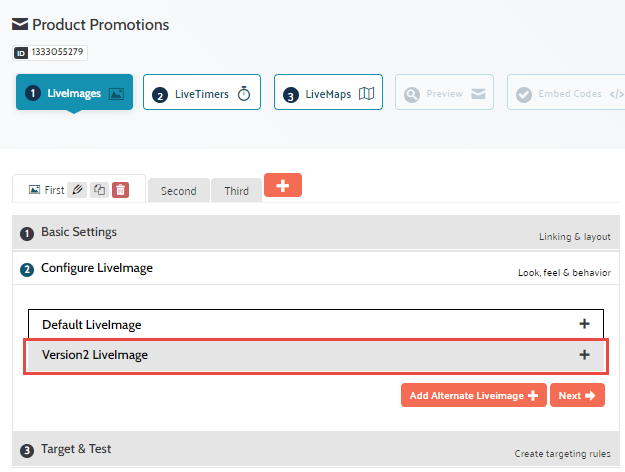
Task: Expand the Basic Settings section
Action: click(79, 232)
